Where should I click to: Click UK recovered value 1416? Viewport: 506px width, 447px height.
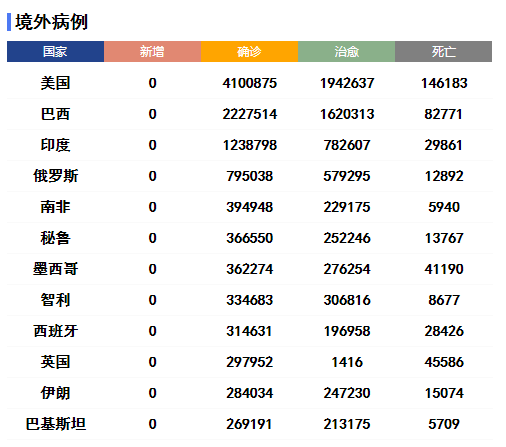[347, 362]
